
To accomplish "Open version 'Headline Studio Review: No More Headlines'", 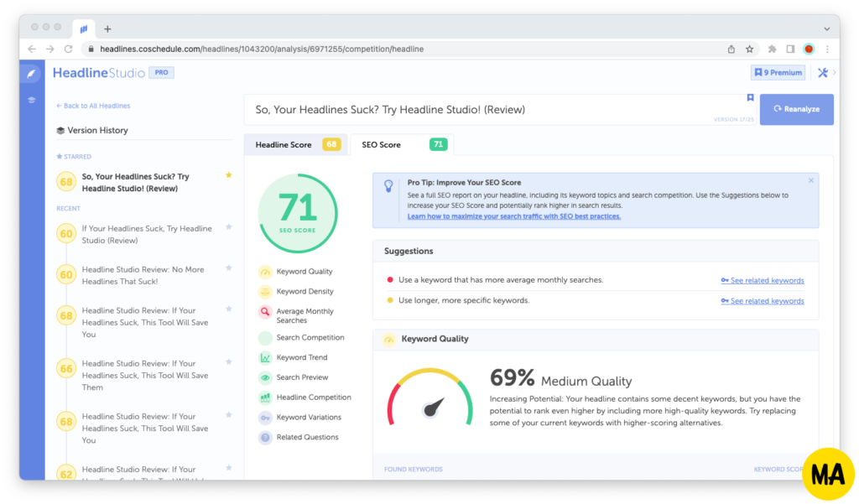I will (143, 276).
